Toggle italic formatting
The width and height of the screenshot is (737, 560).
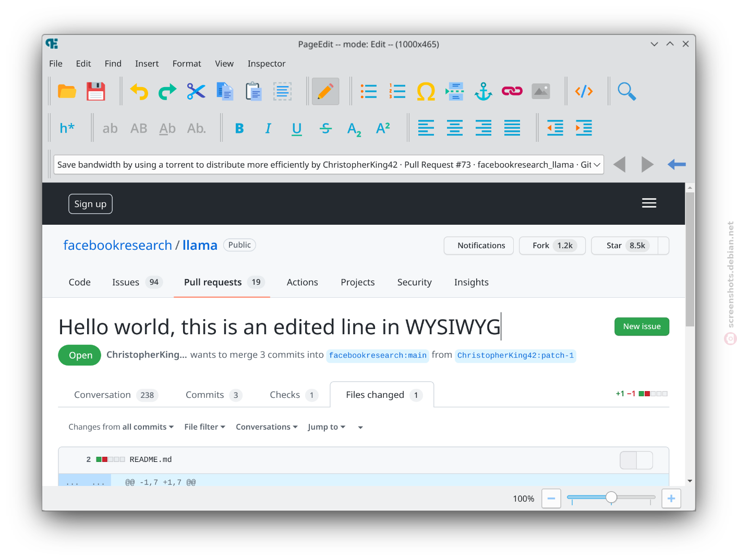(268, 128)
